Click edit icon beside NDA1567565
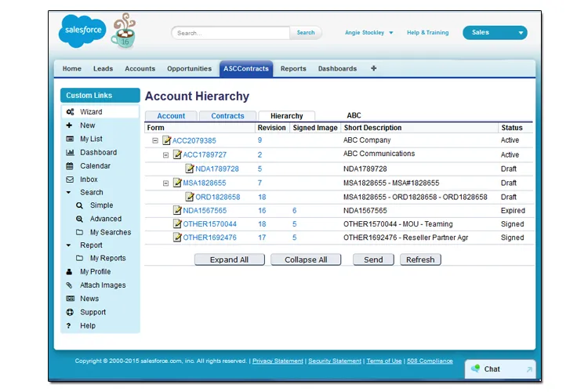The image size is (588, 392). point(177,210)
